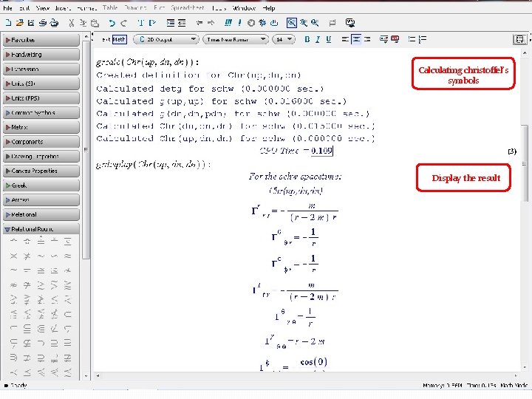Image resolution: width=532 pixels, height=399 pixels.
Task: Expand the Components palette
Action: click(41, 142)
